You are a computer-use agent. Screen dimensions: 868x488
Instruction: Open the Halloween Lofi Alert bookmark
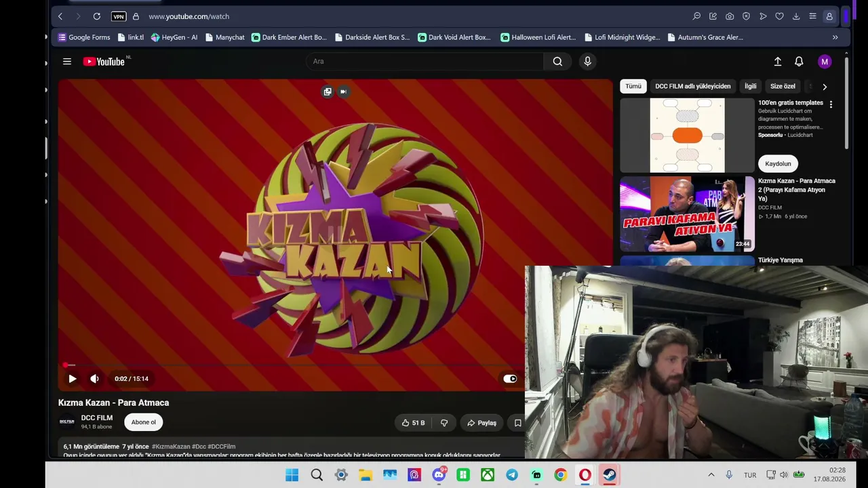click(538, 37)
